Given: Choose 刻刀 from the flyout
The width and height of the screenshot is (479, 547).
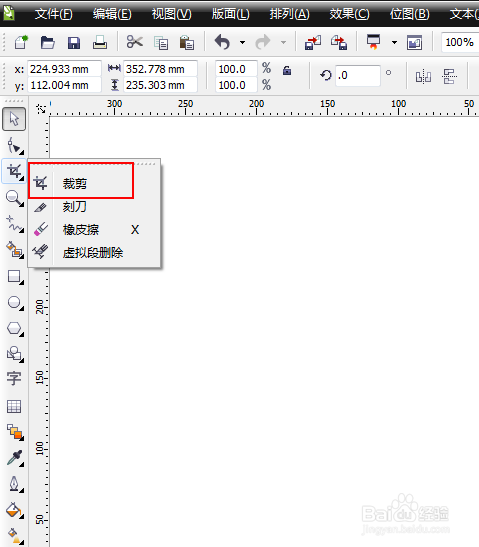Looking at the screenshot, I should pyautogui.click(x=94, y=207).
